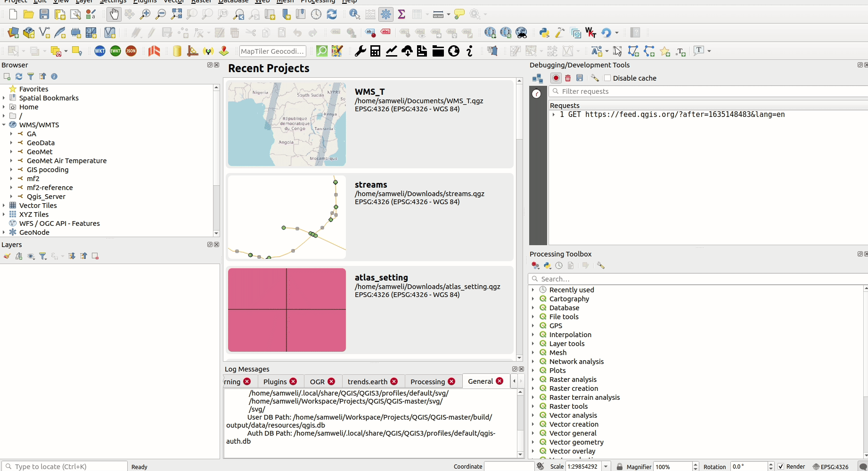Open Processing Toolbox history clock icon
The width and height of the screenshot is (868, 471).
click(x=559, y=265)
